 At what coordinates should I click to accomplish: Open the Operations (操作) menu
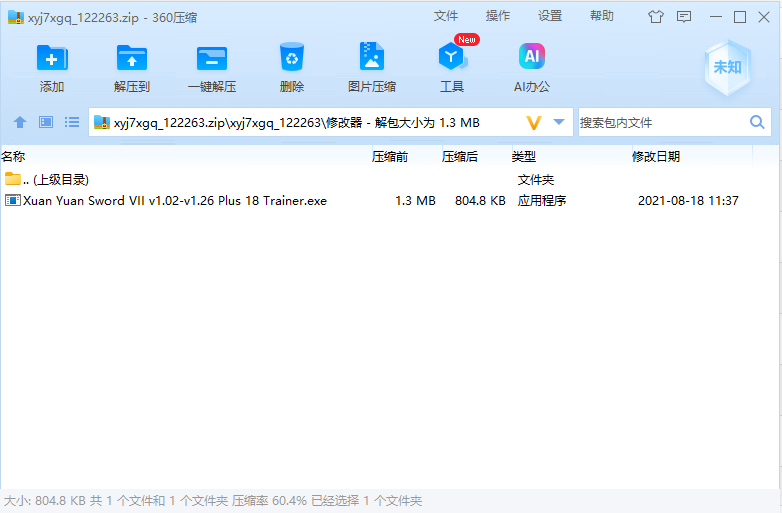point(498,16)
